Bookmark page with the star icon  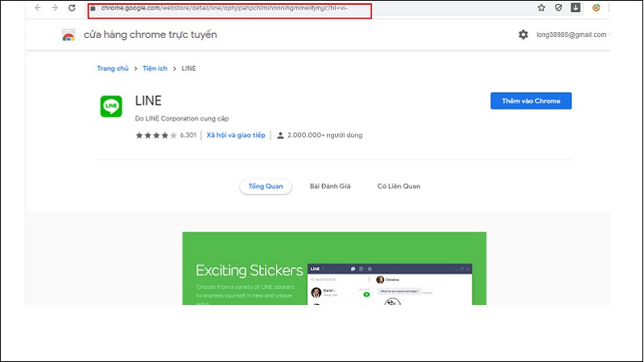542,8
